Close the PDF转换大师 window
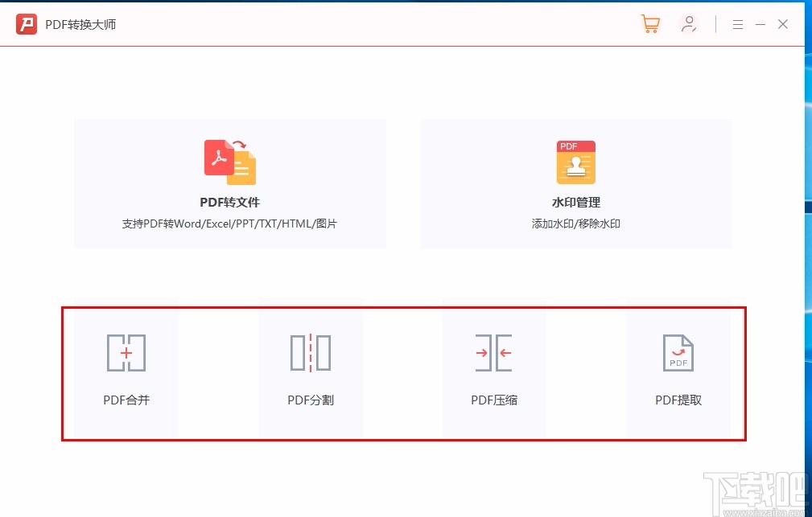The width and height of the screenshot is (812, 517). pyautogui.click(x=783, y=24)
